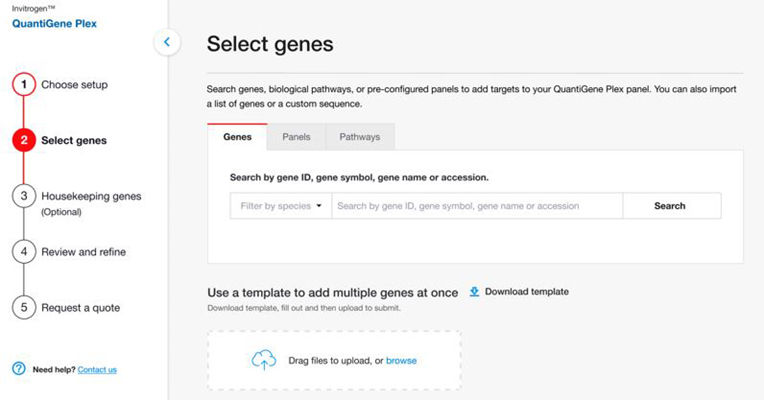Click the cloud upload icon
This screenshot has width=764, height=400.
click(x=264, y=360)
